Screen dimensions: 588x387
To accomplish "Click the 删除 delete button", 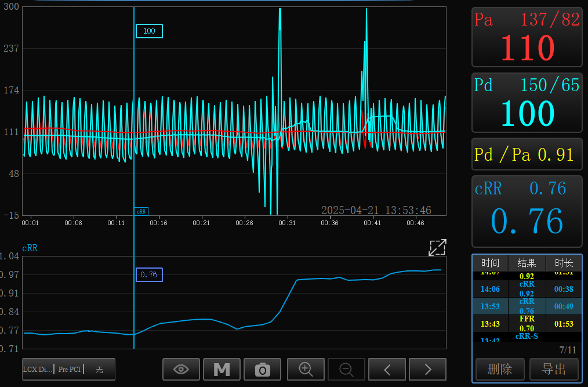I will [x=500, y=369].
